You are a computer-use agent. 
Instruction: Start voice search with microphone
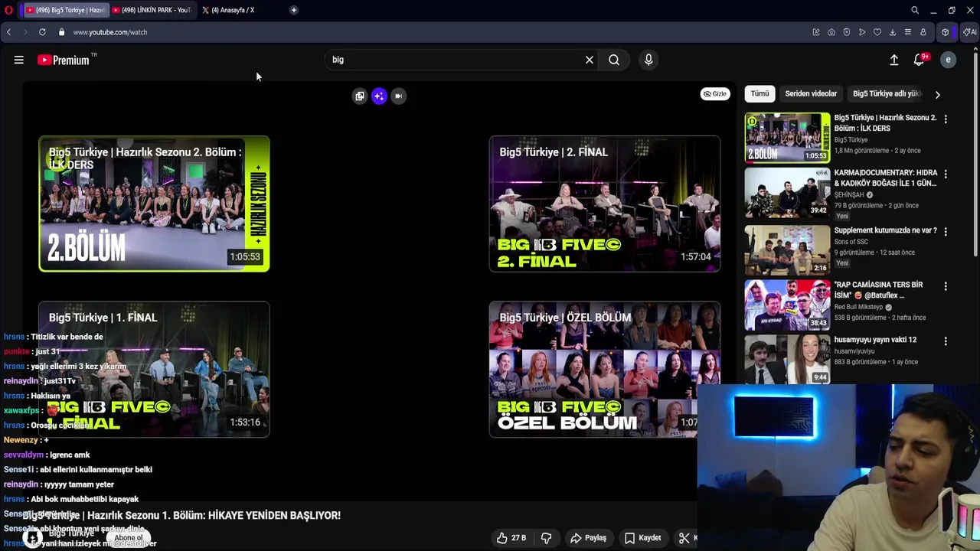click(x=648, y=60)
